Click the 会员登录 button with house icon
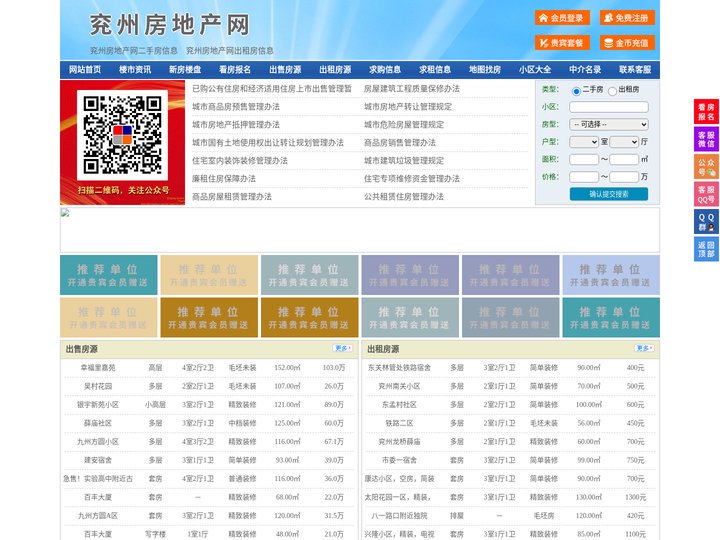The width and height of the screenshot is (720, 540). pyautogui.click(x=562, y=18)
